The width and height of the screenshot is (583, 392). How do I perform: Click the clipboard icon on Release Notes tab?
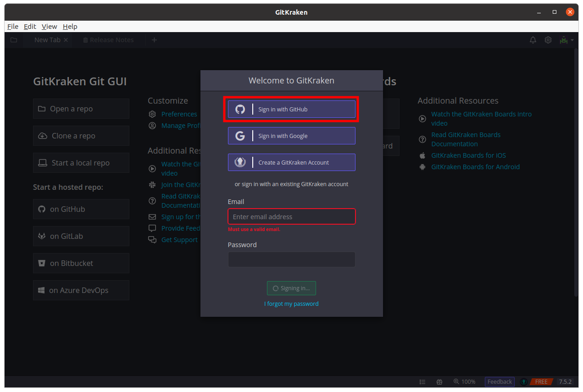[x=85, y=40]
